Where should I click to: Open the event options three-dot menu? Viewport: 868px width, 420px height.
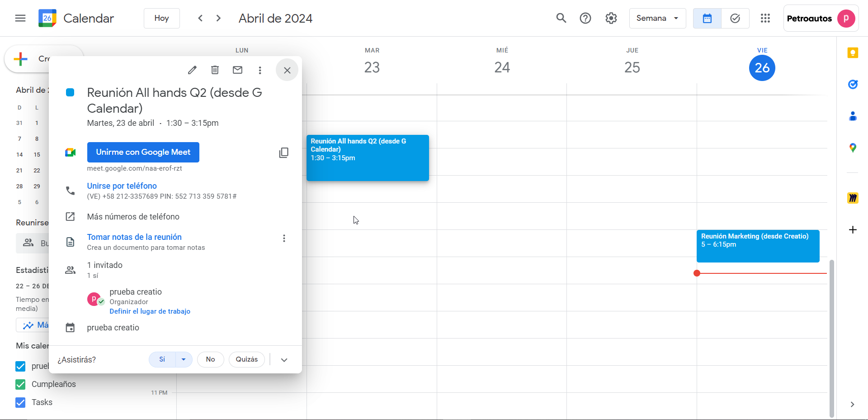point(260,70)
